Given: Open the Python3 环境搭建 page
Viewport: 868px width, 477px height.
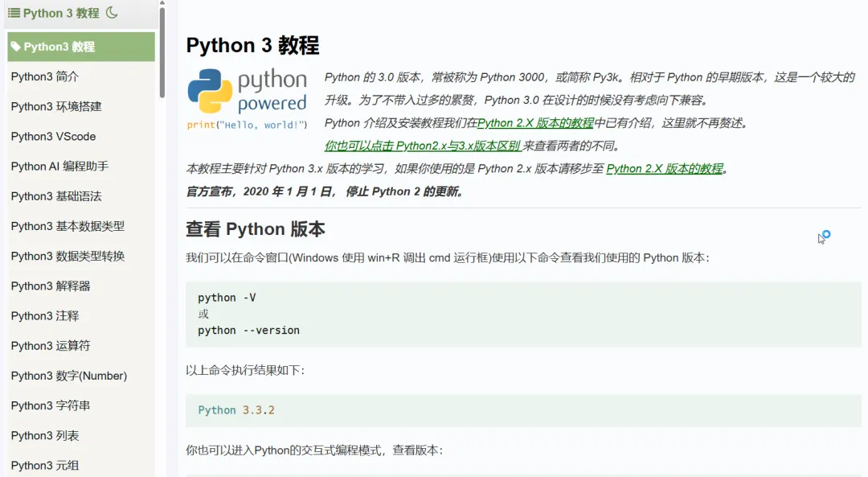Looking at the screenshot, I should 56,106.
